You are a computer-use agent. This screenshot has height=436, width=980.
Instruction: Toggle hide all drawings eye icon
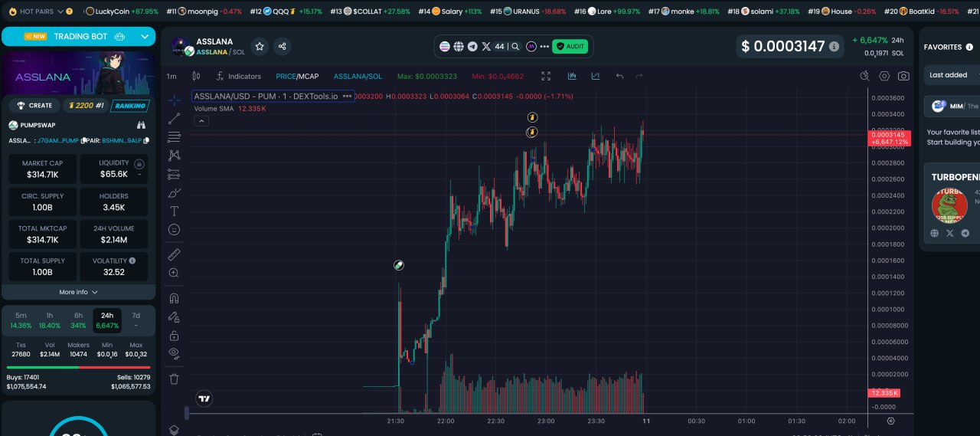click(174, 354)
